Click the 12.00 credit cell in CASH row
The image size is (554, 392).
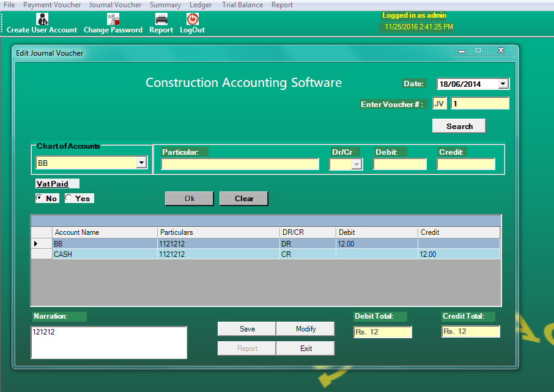[x=459, y=254]
